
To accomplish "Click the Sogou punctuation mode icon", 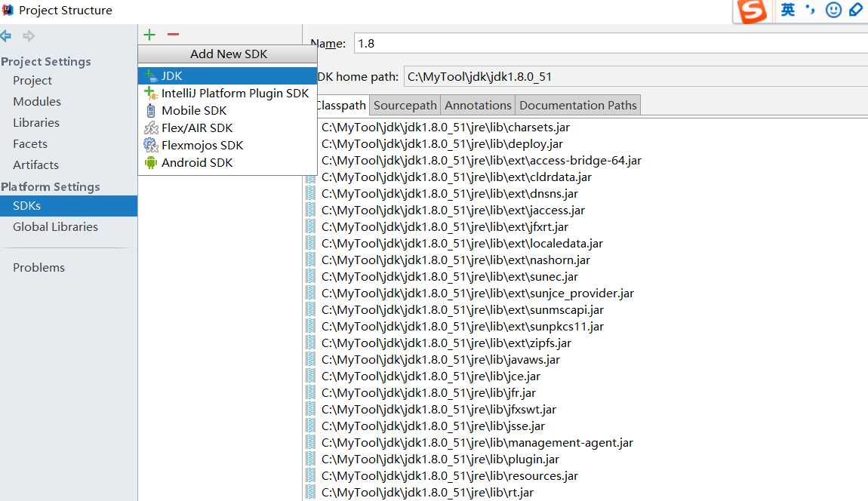I will pyautogui.click(x=810, y=9).
